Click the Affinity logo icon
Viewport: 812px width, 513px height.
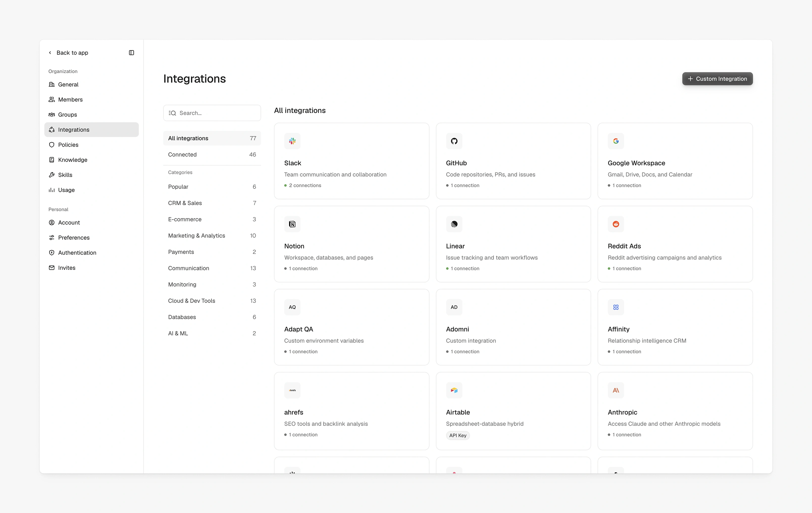[616, 307]
